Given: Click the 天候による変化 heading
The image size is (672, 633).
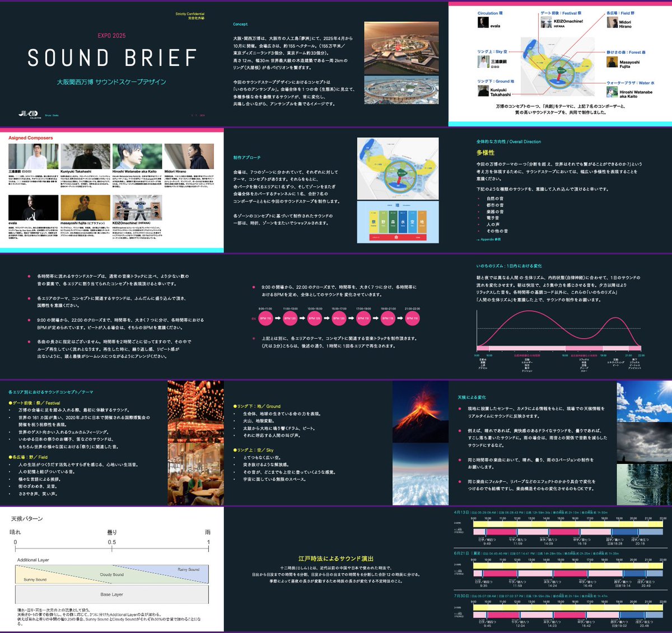Looking at the screenshot, I should click(472, 397).
